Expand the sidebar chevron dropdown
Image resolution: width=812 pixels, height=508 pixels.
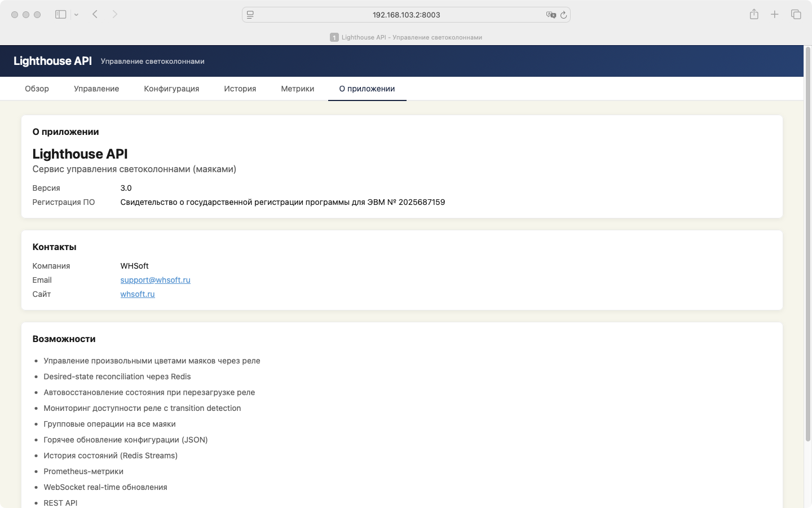pyautogui.click(x=76, y=14)
